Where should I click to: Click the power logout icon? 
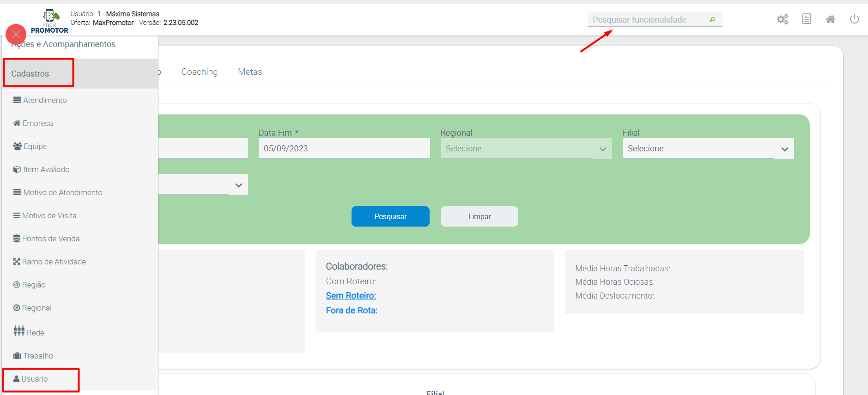click(x=855, y=19)
